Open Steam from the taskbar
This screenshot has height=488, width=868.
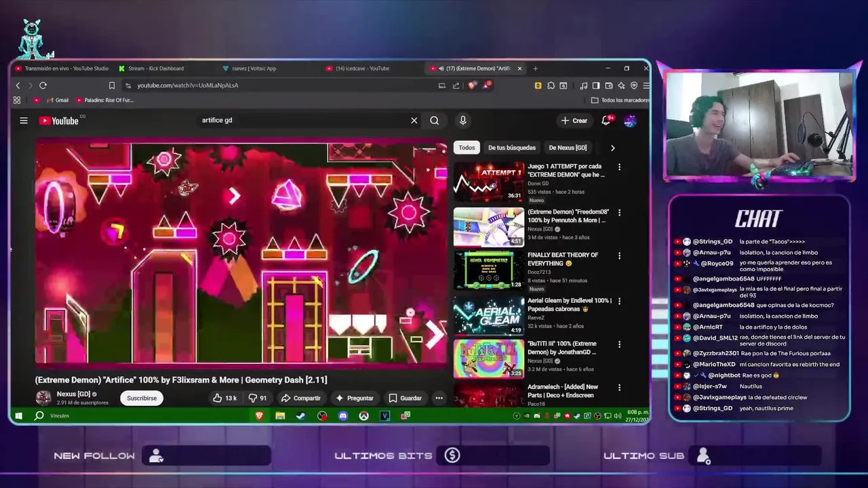(301, 415)
